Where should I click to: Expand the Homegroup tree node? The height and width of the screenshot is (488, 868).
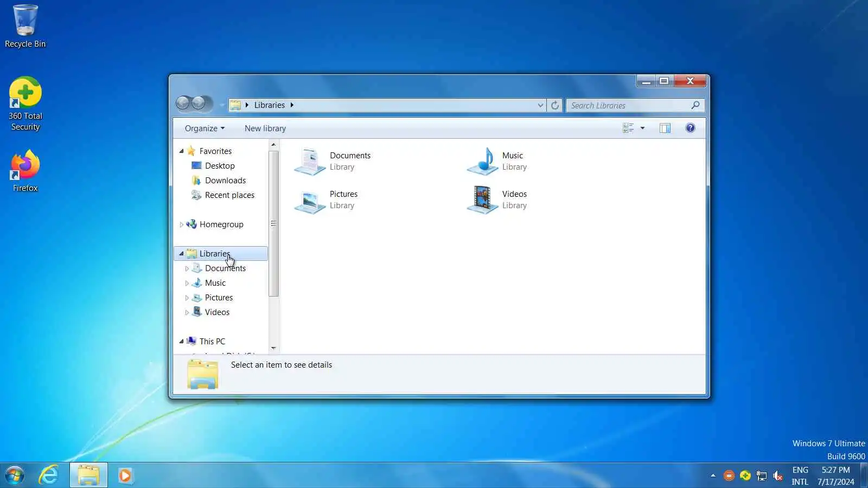click(181, 224)
